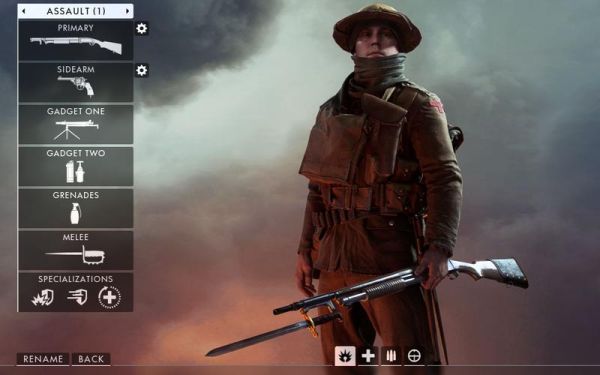Open Gadget One tripod gun slot
The width and height of the screenshot is (600, 375).
76,124
